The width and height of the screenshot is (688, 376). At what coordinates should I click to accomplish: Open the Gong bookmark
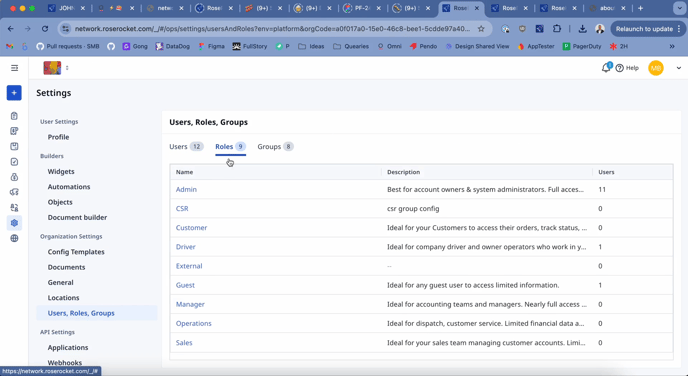click(135, 46)
